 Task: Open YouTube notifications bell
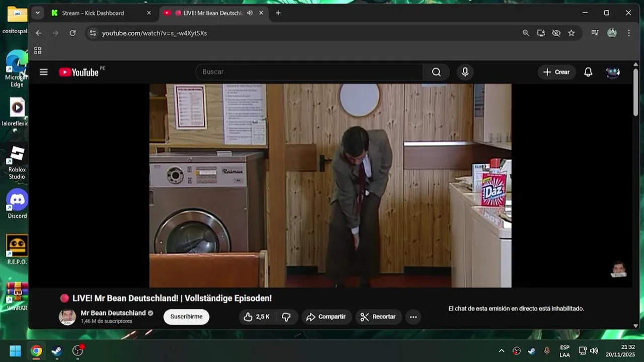tap(588, 72)
